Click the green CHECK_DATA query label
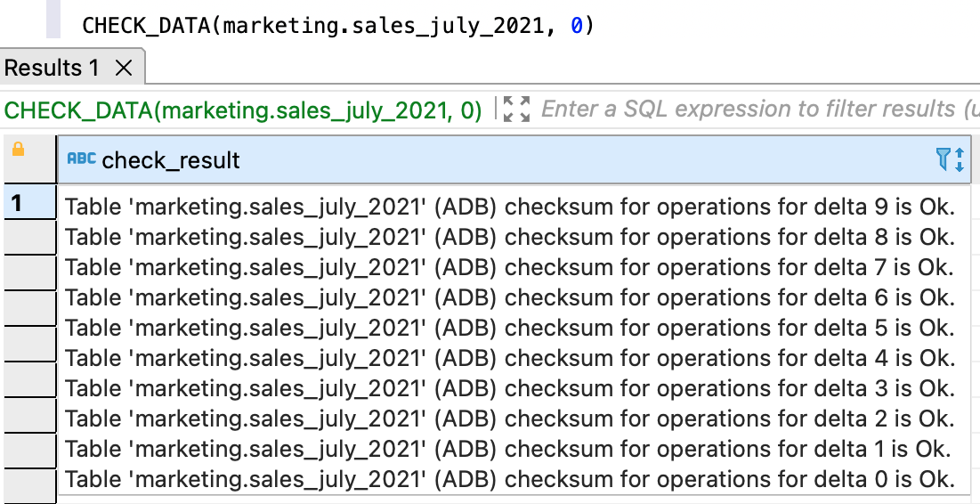Image resolution: width=980 pixels, height=504 pixels. click(243, 110)
